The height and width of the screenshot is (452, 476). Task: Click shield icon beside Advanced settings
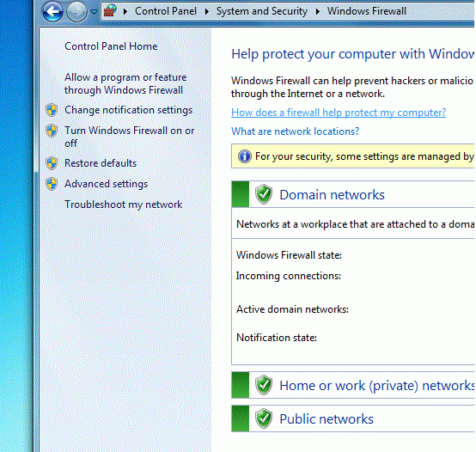(52, 184)
